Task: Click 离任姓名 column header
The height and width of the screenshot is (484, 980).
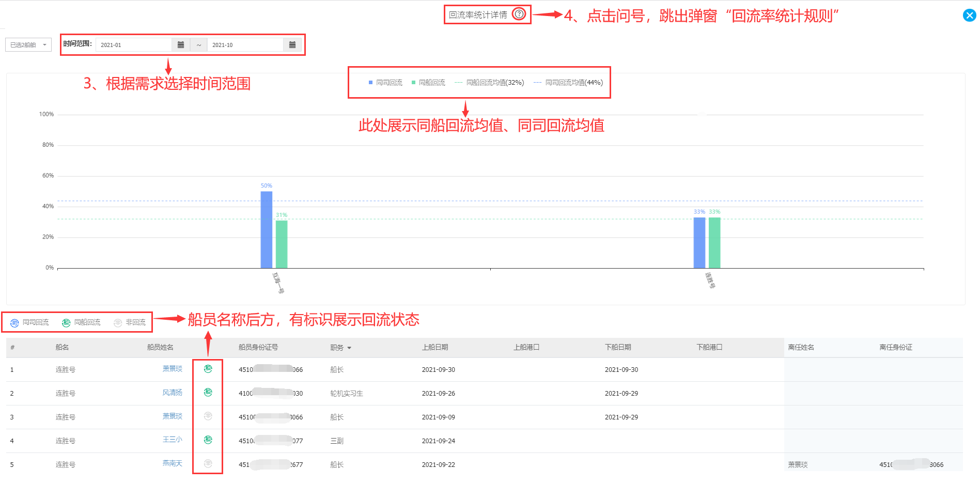Action: pyautogui.click(x=801, y=348)
